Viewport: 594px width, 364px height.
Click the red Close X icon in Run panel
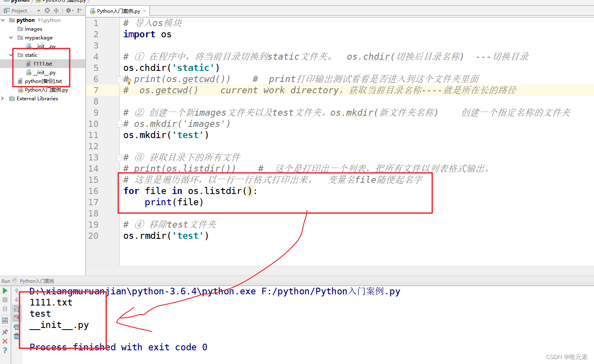click(x=5, y=341)
